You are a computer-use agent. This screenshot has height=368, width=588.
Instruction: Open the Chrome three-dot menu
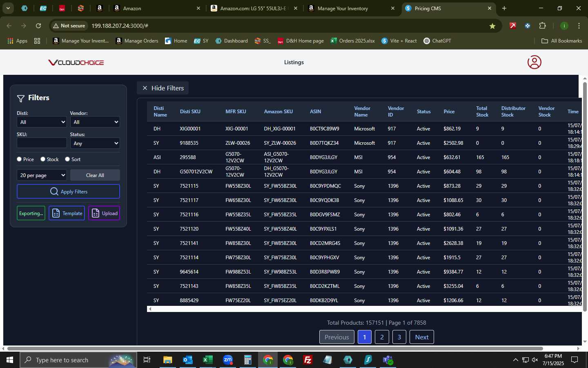click(579, 26)
